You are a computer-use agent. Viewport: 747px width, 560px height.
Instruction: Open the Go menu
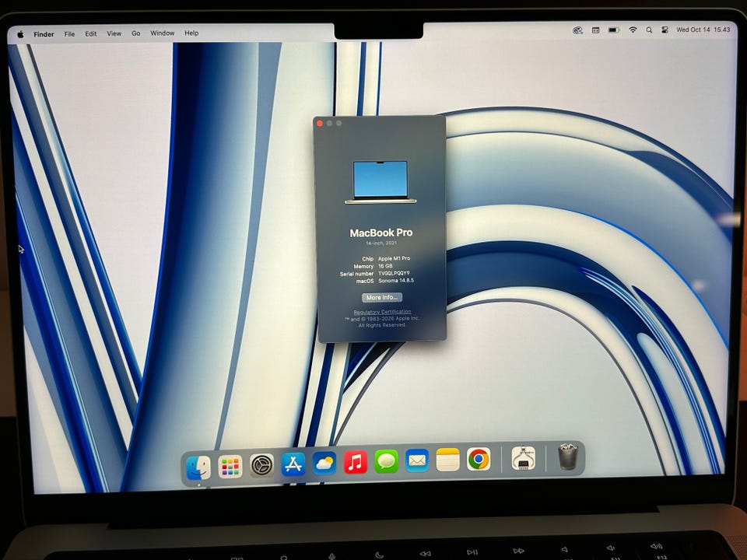135,33
